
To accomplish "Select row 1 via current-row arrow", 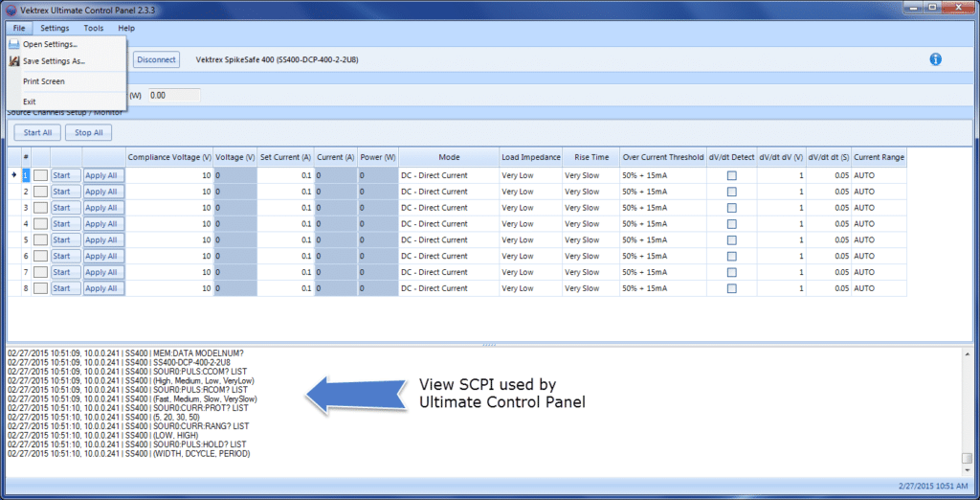I will pos(13,175).
